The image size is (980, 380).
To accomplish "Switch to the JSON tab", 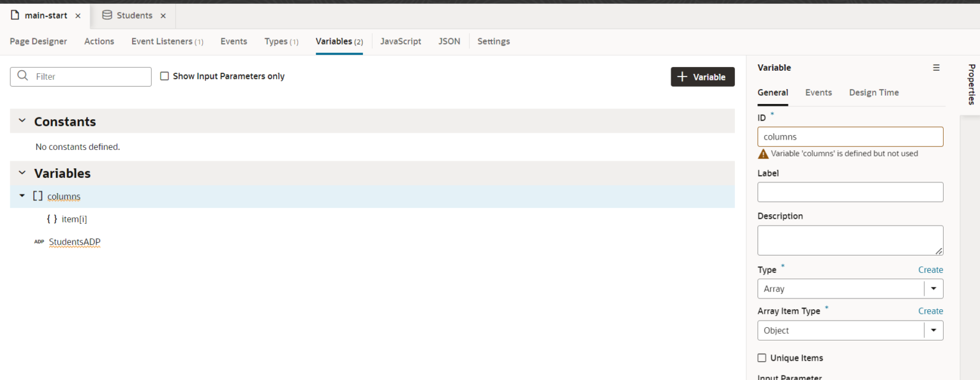I will coord(449,41).
